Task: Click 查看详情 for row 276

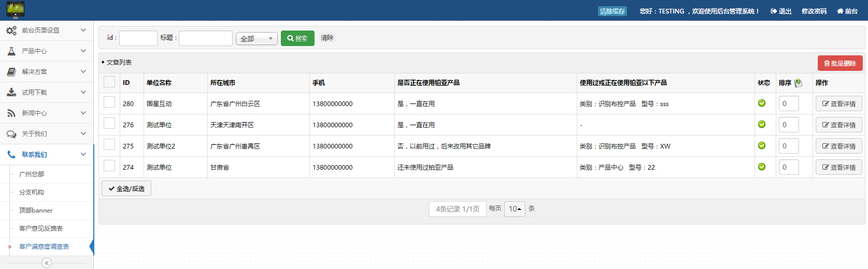Action: (838, 125)
